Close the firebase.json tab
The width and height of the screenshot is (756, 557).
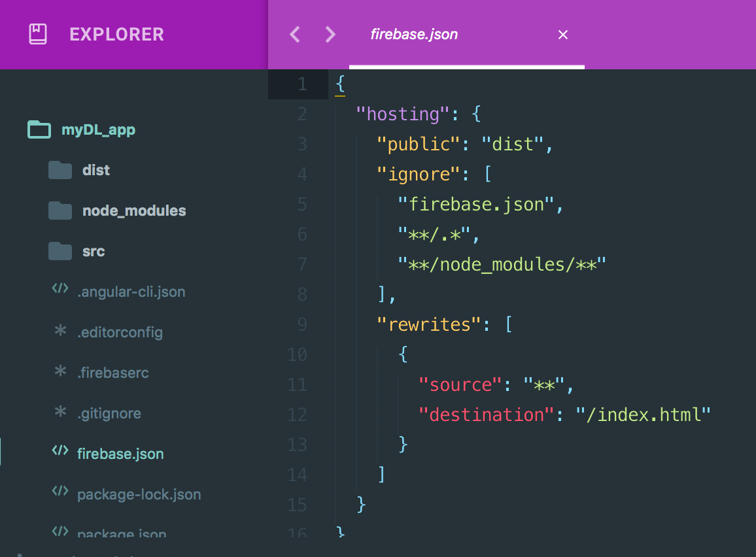[563, 34]
